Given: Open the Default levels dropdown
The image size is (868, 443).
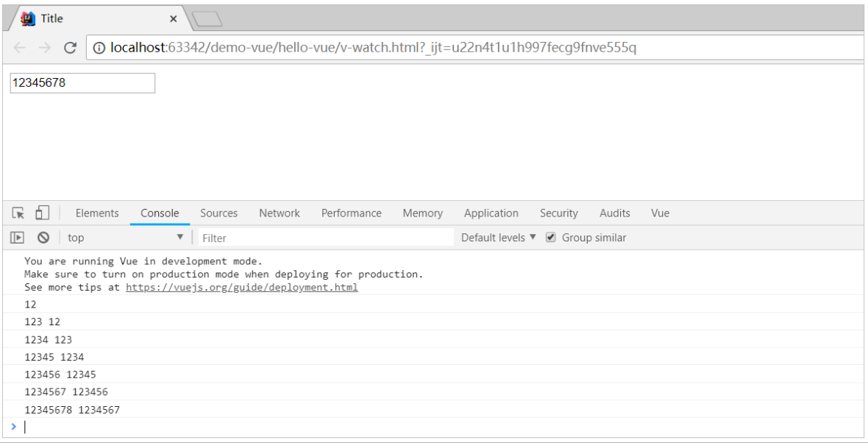Looking at the screenshot, I should (499, 238).
